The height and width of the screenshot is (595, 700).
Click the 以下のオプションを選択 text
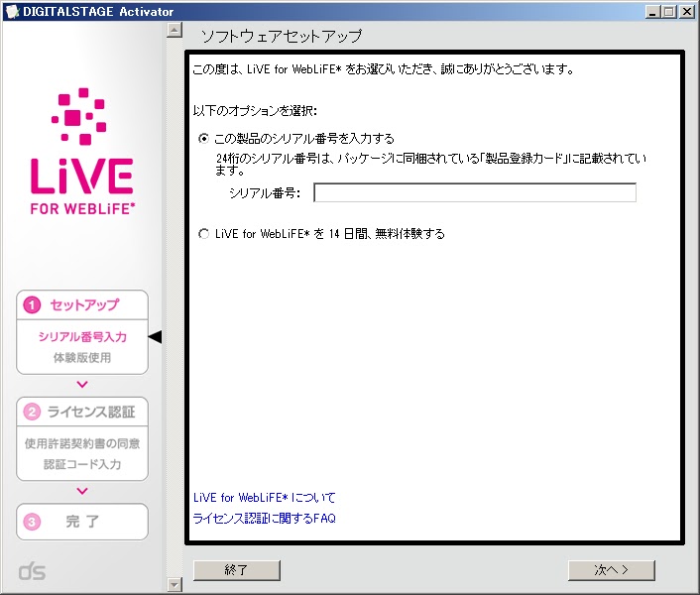[255, 111]
